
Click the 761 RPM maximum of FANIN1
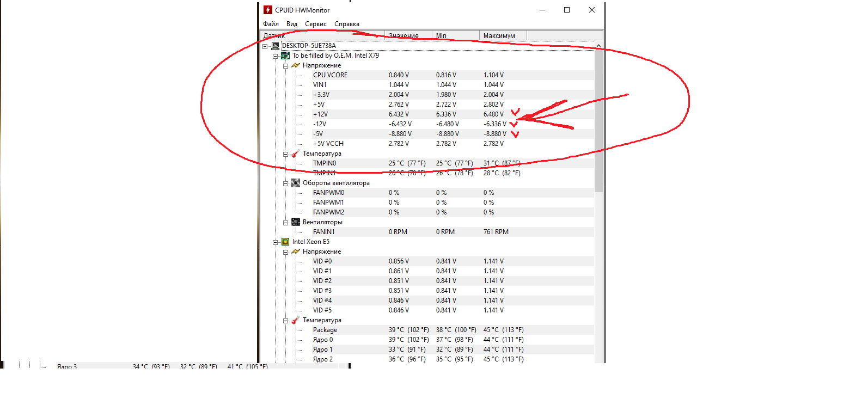tap(496, 232)
